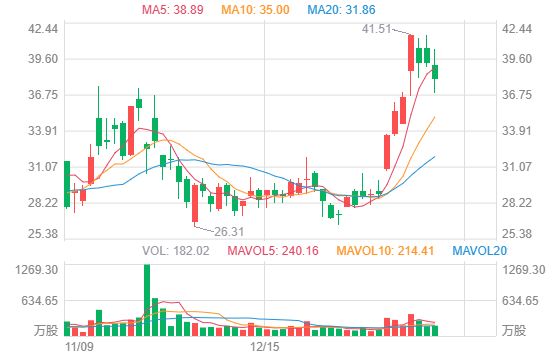Select the last green candle on the chart
This screenshot has width=560, height=360.
click(435, 72)
